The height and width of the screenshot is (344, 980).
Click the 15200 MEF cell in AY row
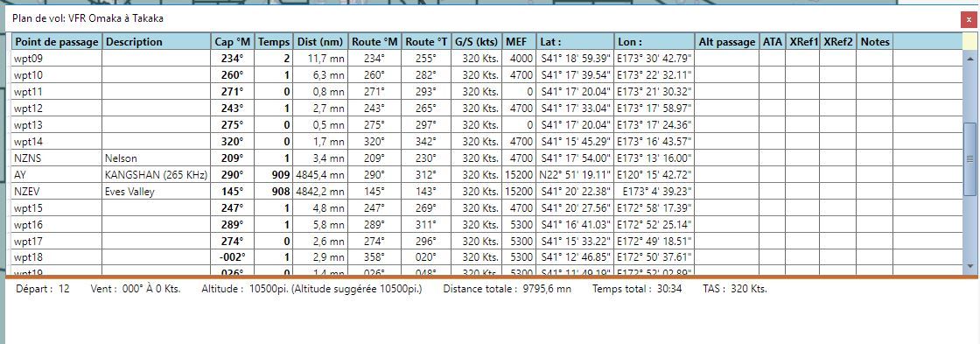(519, 174)
